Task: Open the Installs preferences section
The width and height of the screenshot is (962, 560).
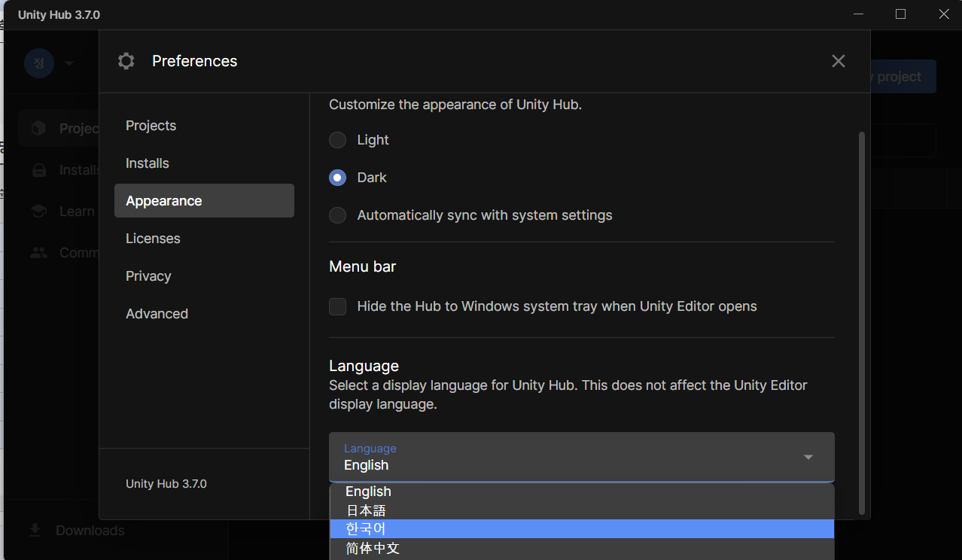Action: pos(204,163)
